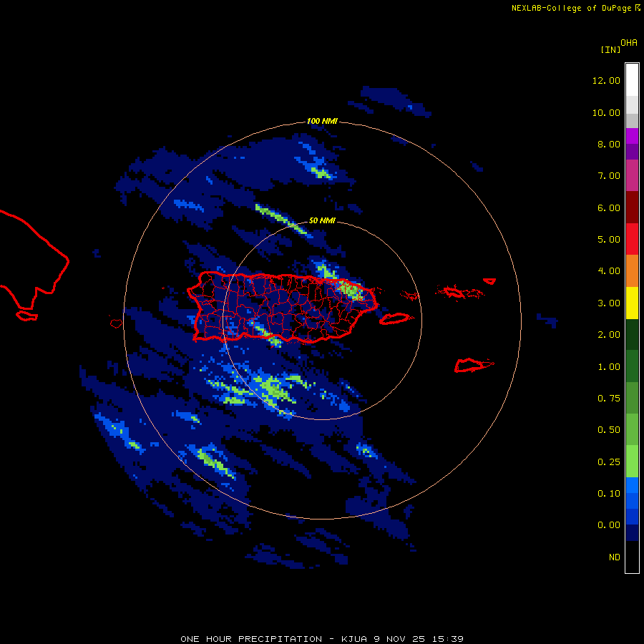This screenshot has width=644, height=644.
Task: Select the 1.00 legend value
Action: pos(609,367)
